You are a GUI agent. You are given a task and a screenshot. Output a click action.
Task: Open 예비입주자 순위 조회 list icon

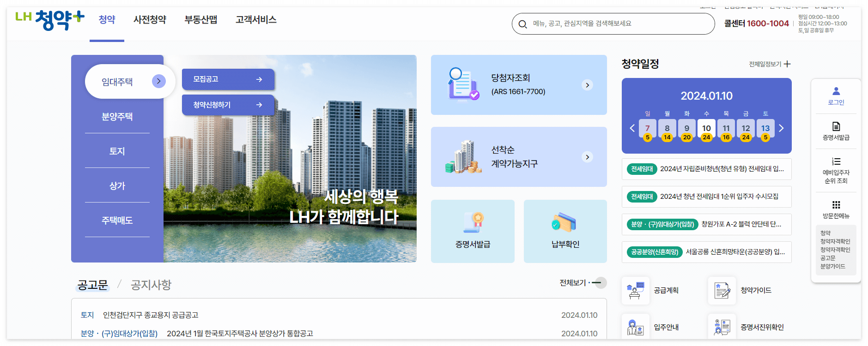pyautogui.click(x=836, y=161)
